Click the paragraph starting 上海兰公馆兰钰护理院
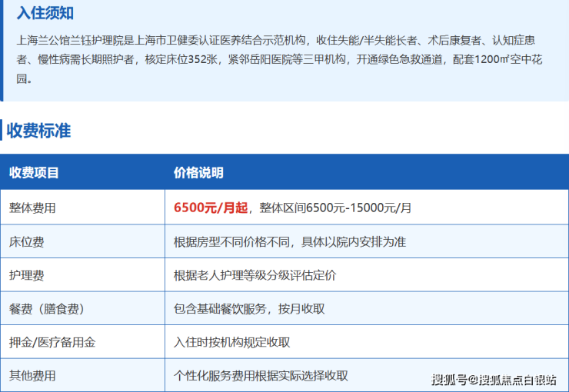This screenshot has height=392, width=569. click(x=279, y=59)
